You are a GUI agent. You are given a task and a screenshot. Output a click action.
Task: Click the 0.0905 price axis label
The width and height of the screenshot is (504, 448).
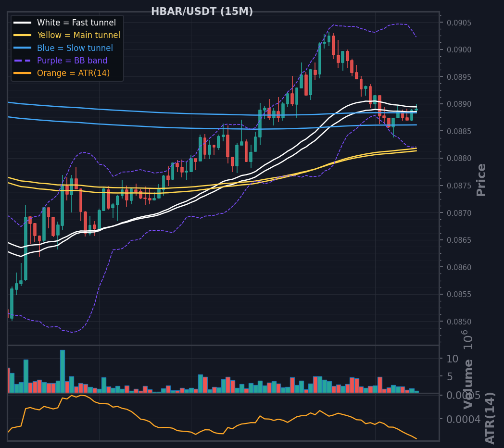tap(459, 23)
